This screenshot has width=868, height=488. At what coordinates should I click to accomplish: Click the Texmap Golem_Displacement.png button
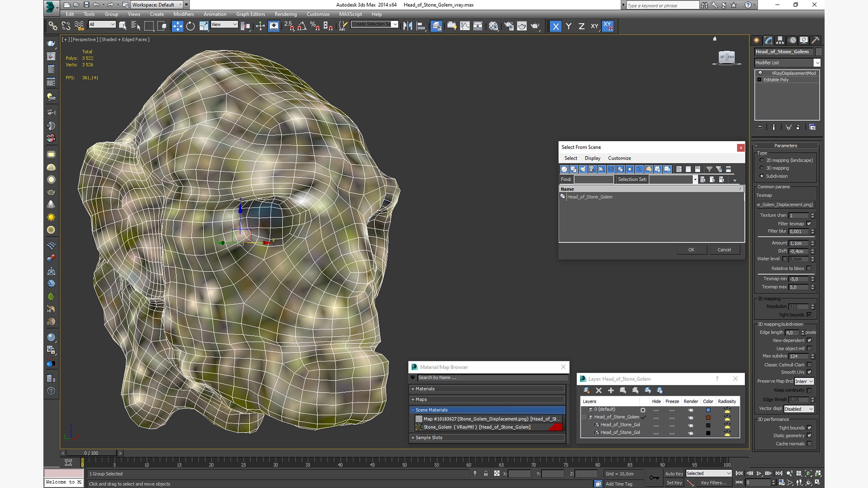(785, 205)
